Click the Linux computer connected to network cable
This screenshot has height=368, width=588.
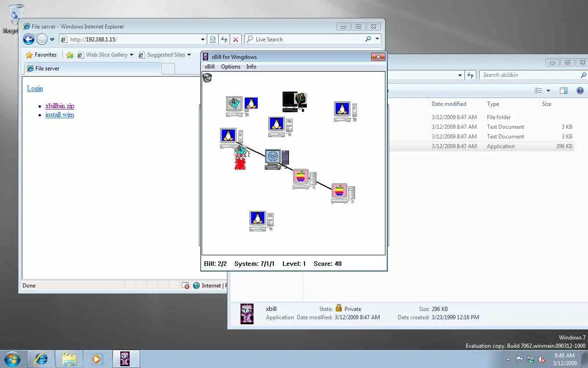[x=231, y=138]
